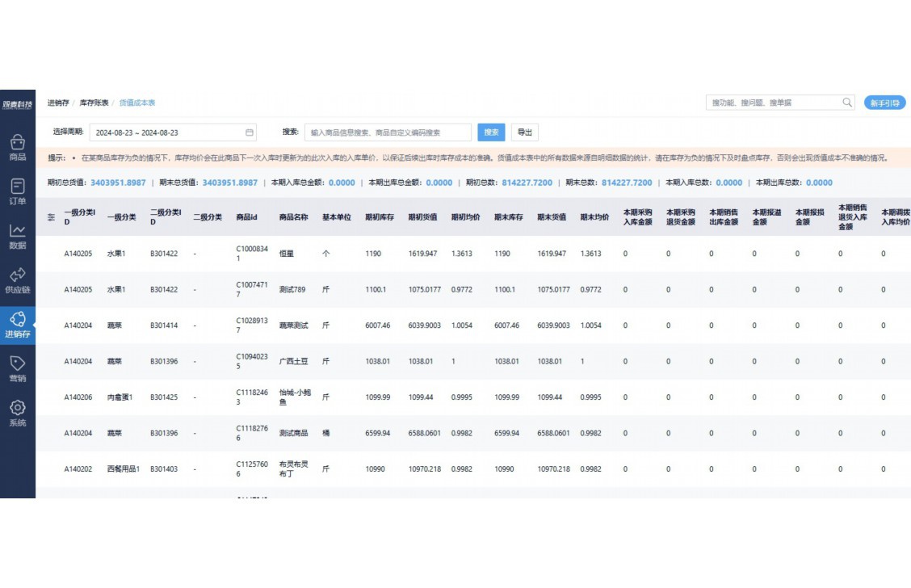Open the 商品 module in the sidebar
Viewport: 911px width, 588px height.
point(18,143)
